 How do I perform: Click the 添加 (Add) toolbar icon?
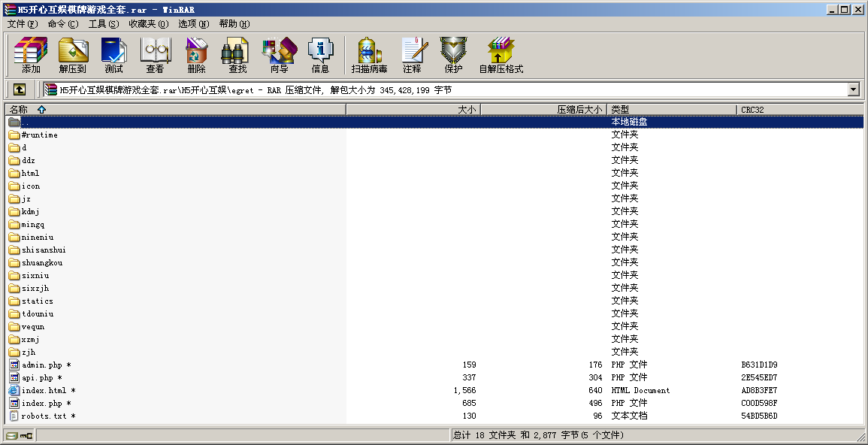(31, 56)
